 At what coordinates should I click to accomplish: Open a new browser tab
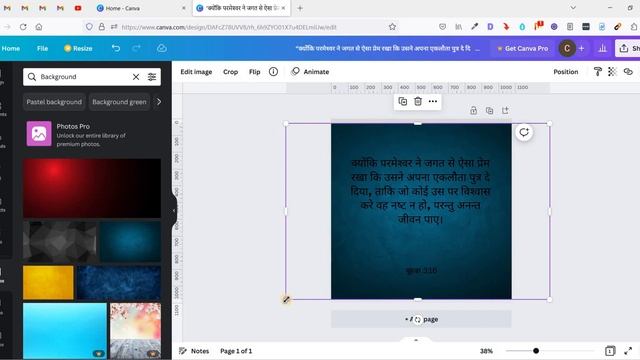tap(300, 8)
